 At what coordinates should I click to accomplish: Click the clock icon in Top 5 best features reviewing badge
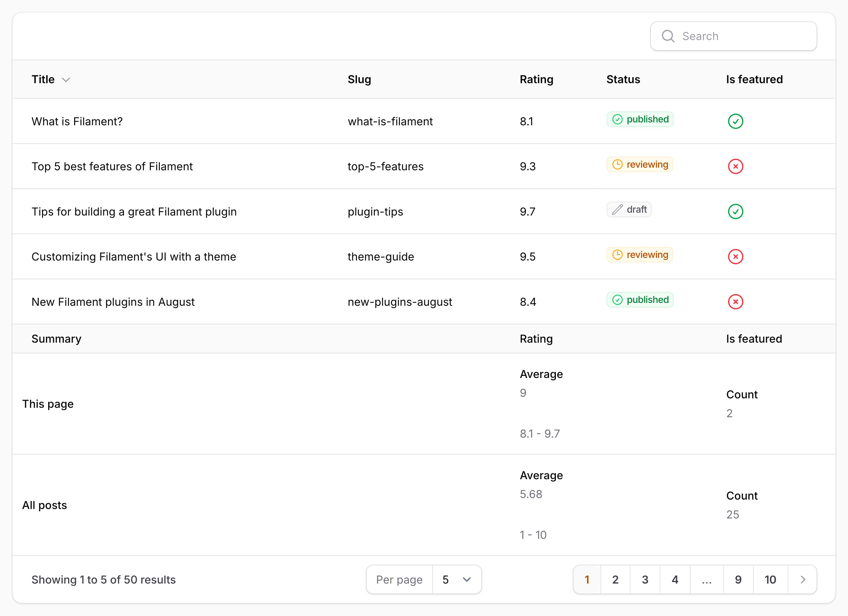pyautogui.click(x=617, y=165)
